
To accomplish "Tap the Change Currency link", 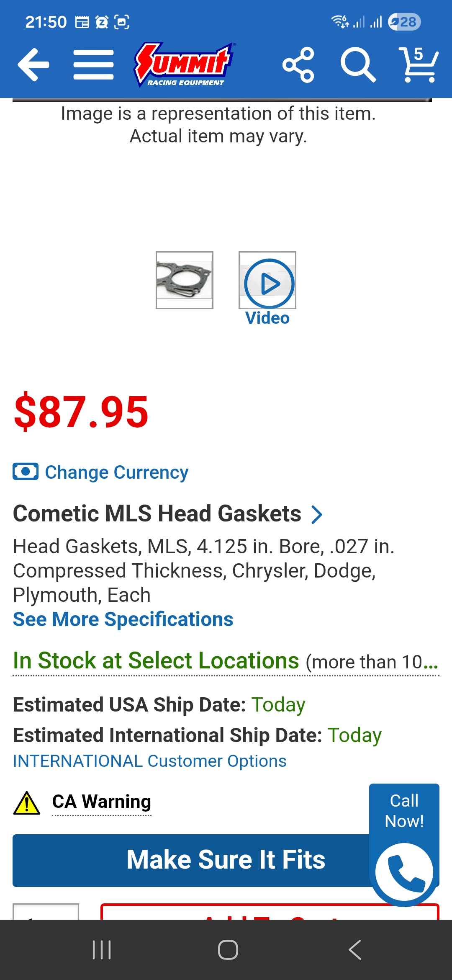I will [116, 472].
